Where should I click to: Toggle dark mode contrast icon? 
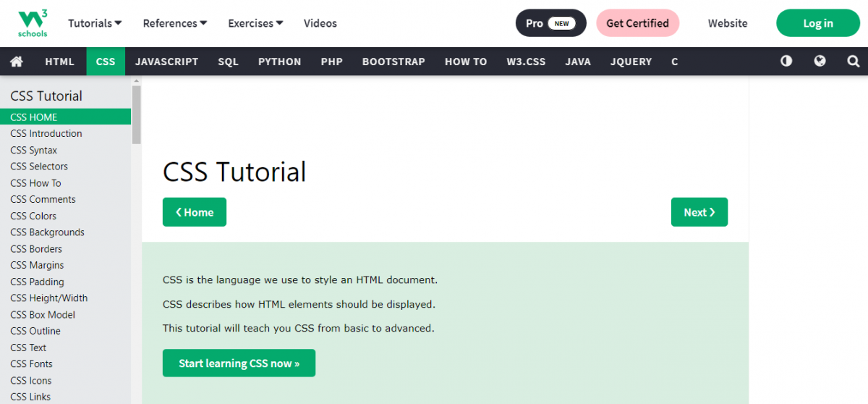786,62
